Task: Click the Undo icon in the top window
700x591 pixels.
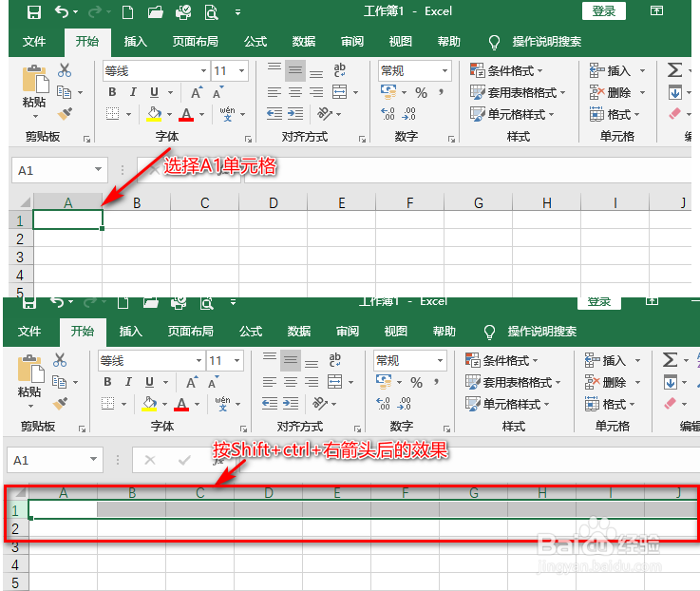Action: (x=62, y=12)
